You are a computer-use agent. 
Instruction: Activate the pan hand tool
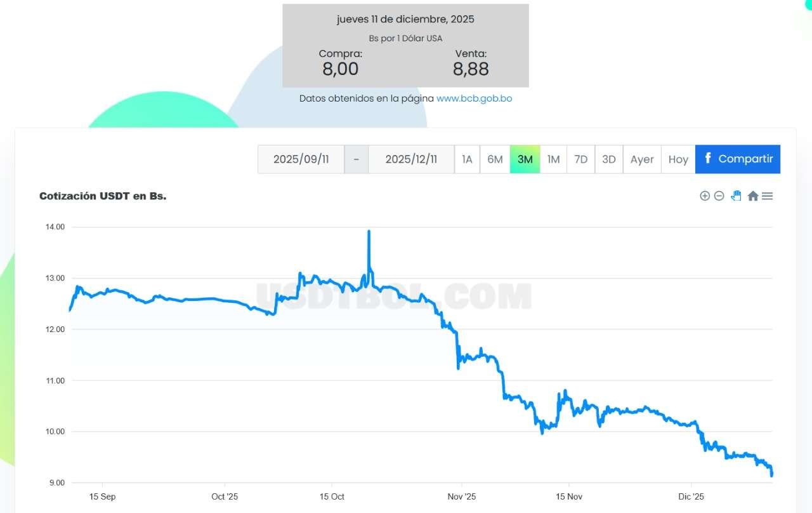(x=736, y=196)
